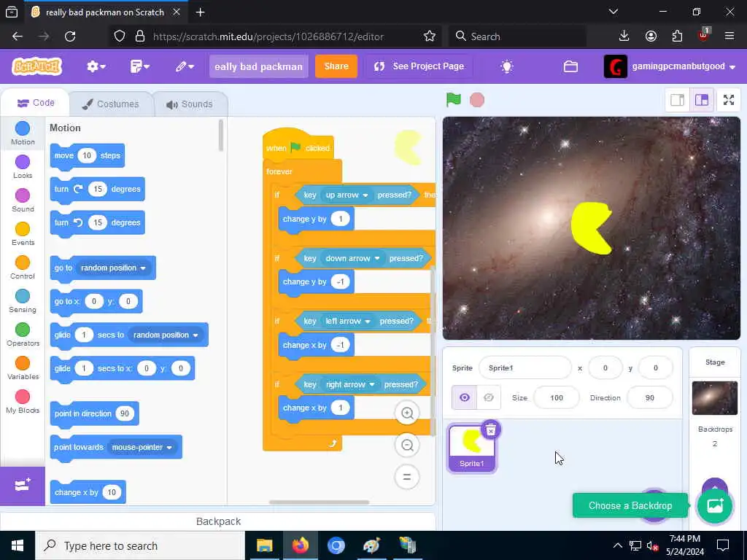747x560 pixels.
Task: Switch to the Sounds tab
Action: pyautogui.click(x=190, y=104)
